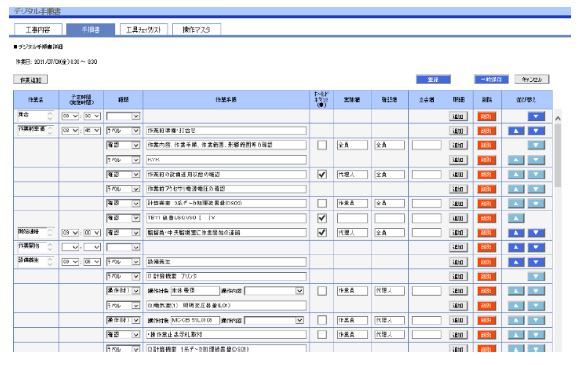The width and height of the screenshot is (578, 365).
Task: Open the minute dropdown for 集合
Action: [x=92, y=116]
